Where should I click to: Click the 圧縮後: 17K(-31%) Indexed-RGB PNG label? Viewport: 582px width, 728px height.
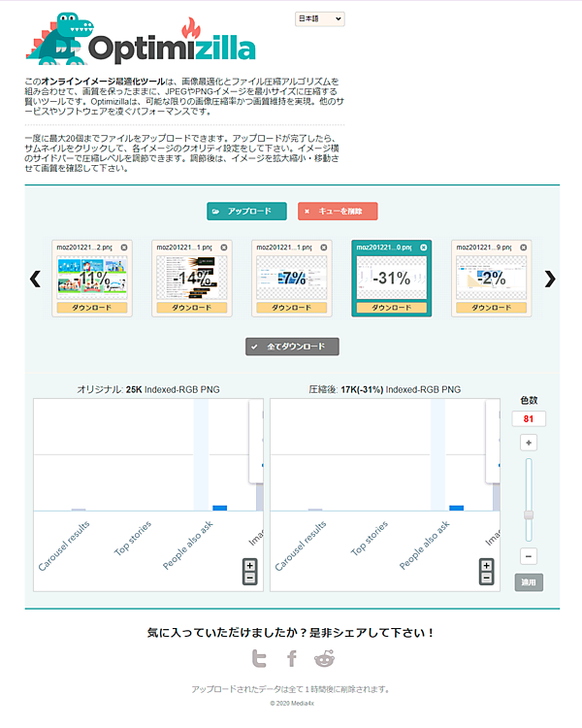tap(385, 389)
